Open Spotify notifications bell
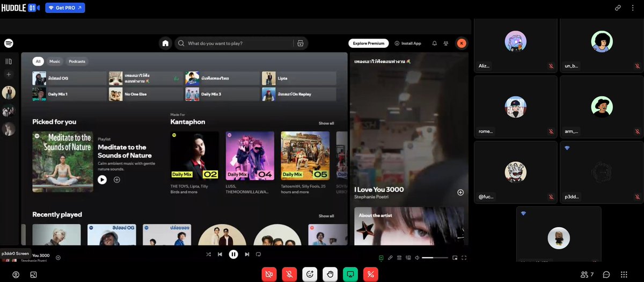 pos(435,44)
